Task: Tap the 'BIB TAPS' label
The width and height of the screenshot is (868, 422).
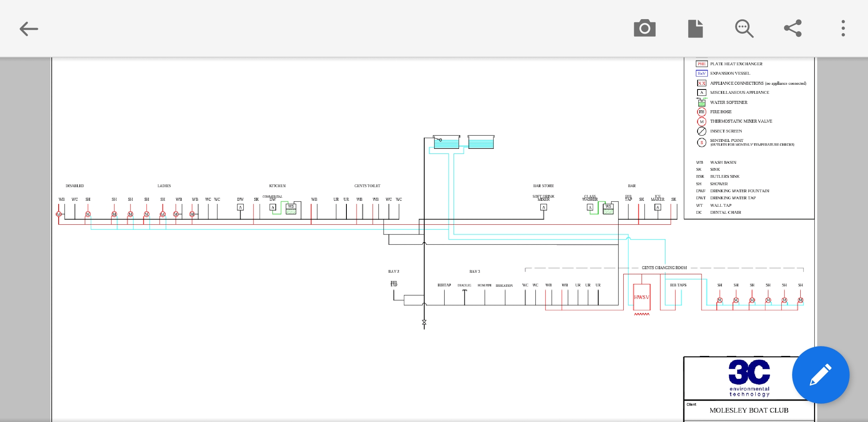Action: [678, 285]
